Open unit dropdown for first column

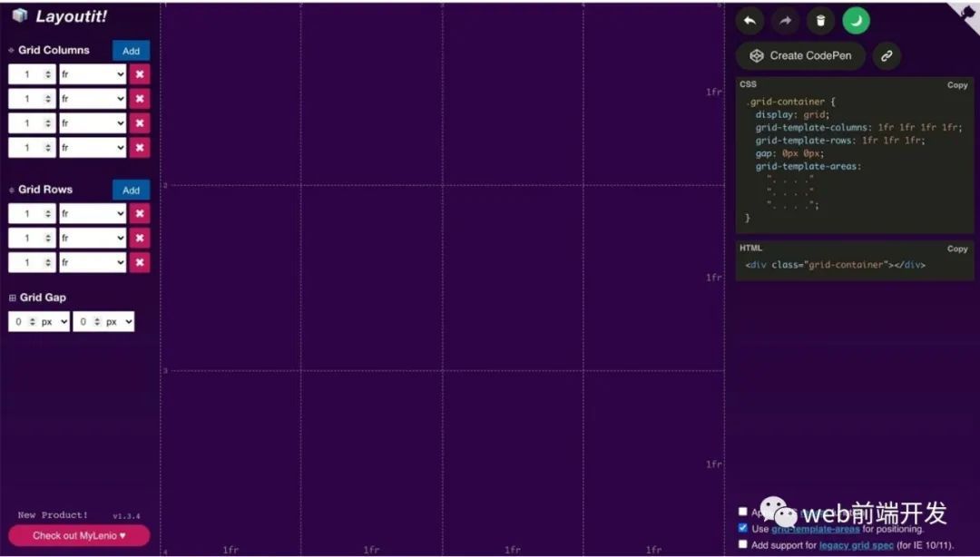(93, 74)
